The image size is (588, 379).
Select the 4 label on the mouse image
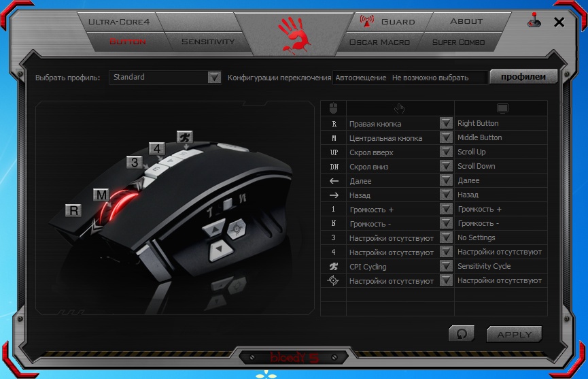coord(157,149)
